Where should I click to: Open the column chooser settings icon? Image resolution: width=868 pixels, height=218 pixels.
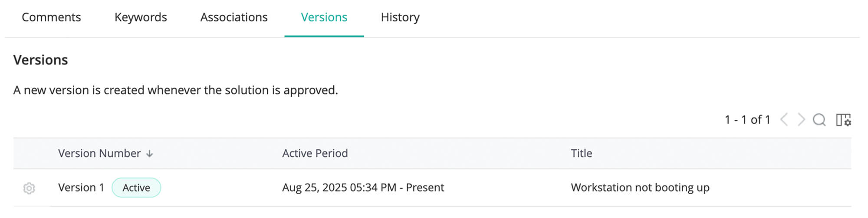(843, 120)
